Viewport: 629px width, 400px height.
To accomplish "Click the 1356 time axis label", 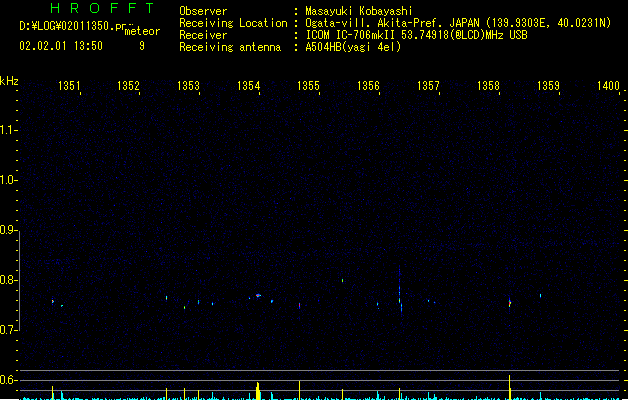I will pyautogui.click(x=368, y=86).
